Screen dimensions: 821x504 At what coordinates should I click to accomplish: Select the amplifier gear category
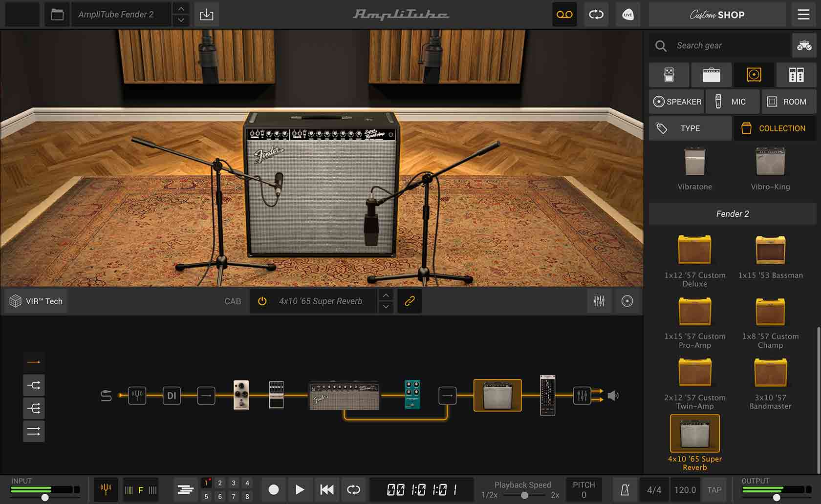point(711,75)
